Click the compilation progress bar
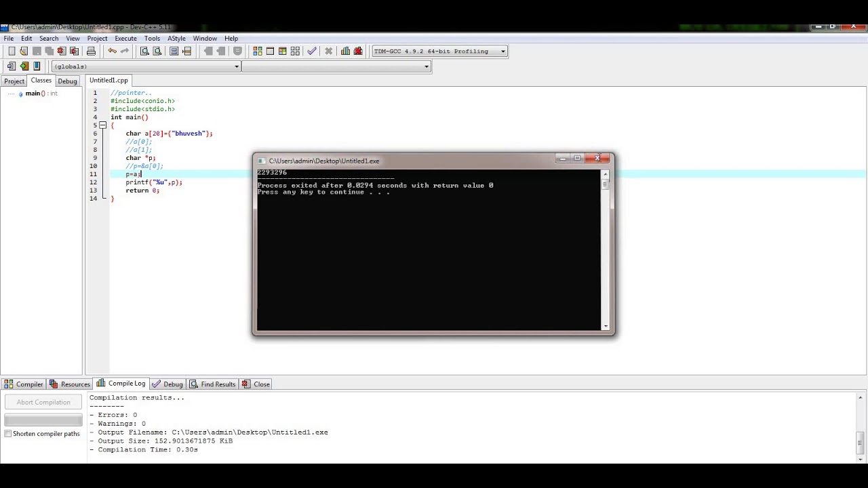This screenshot has width=868, height=488. (x=43, y=420)
